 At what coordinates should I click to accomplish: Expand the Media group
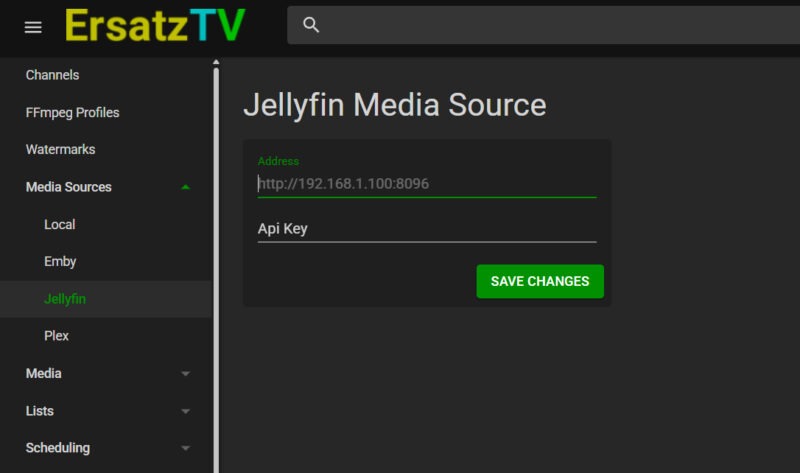pos(106,374)
